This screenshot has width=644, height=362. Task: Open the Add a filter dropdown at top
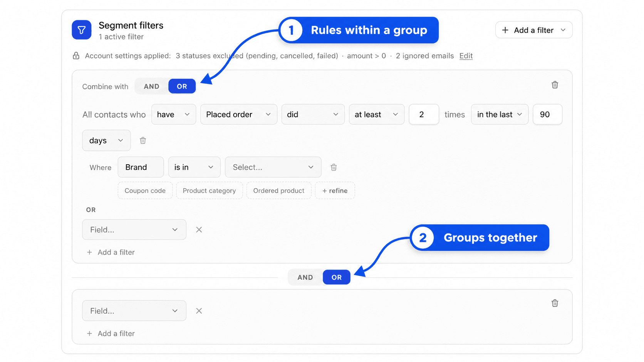coord(534,30)
